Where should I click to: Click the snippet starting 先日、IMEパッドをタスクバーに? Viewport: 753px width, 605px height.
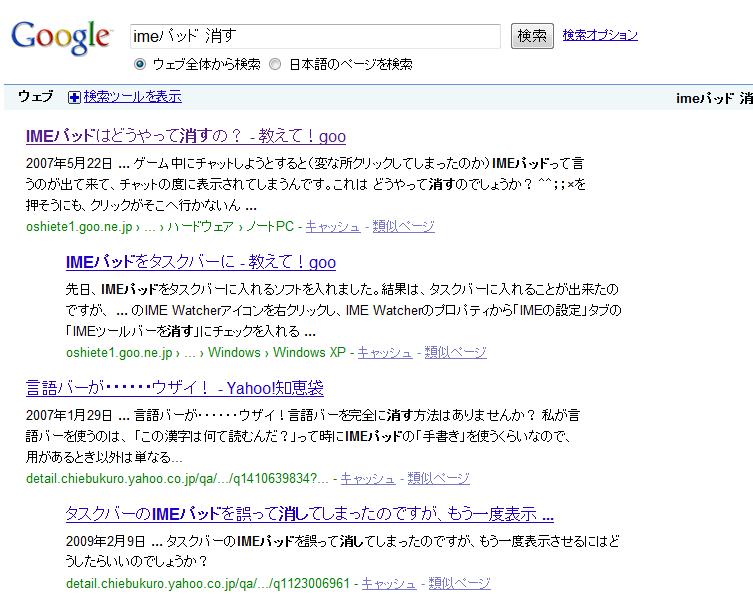pyautogui.click(x=343, y=310)
